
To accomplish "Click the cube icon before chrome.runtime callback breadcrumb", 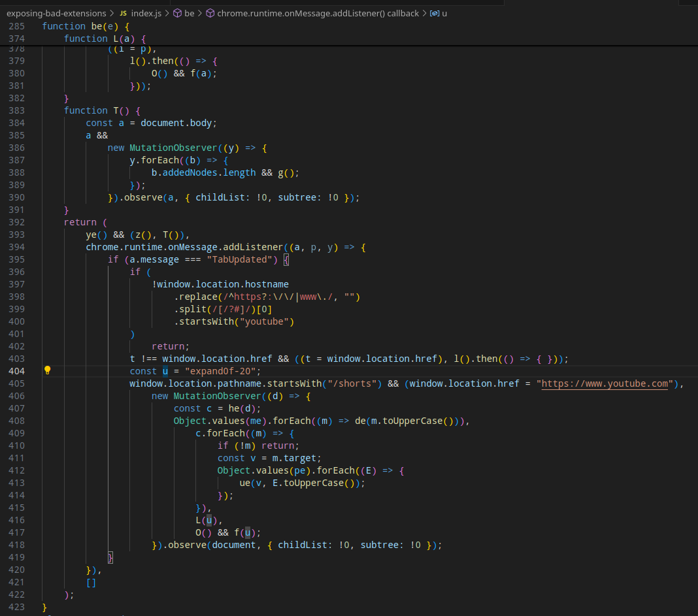I will click(210, 13).
